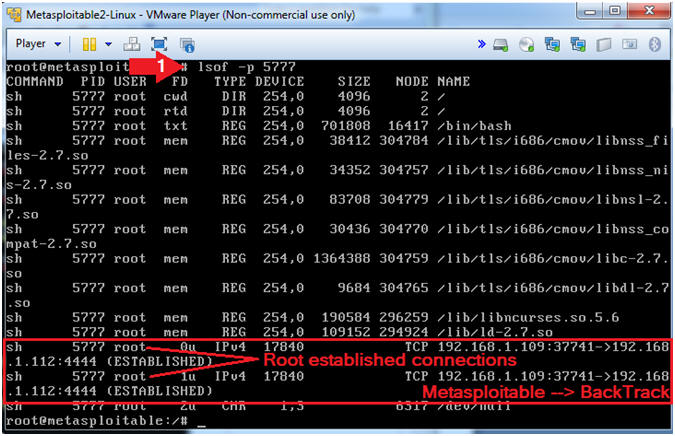Image resolution: width=675 pixels, height=436 pixels.
Task: Click the 'cwd' file descriptor entry
Action: click(175, 96)
